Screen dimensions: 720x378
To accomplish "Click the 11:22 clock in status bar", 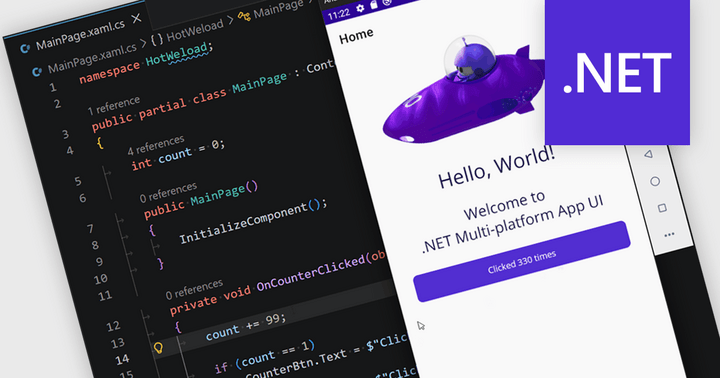I will [339, 14].
